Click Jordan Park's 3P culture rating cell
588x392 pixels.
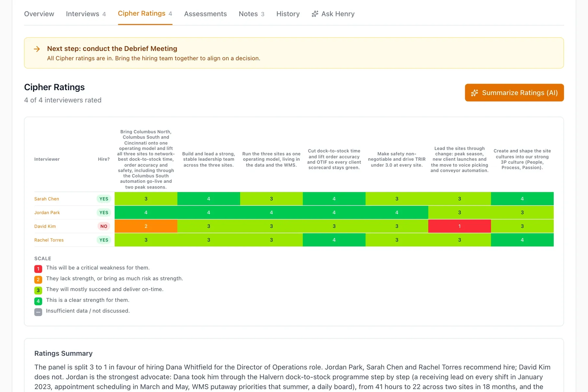click(522, 212)
